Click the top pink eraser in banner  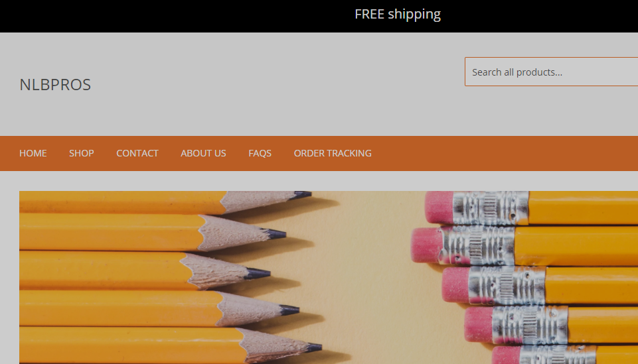[x=439, y=207]
